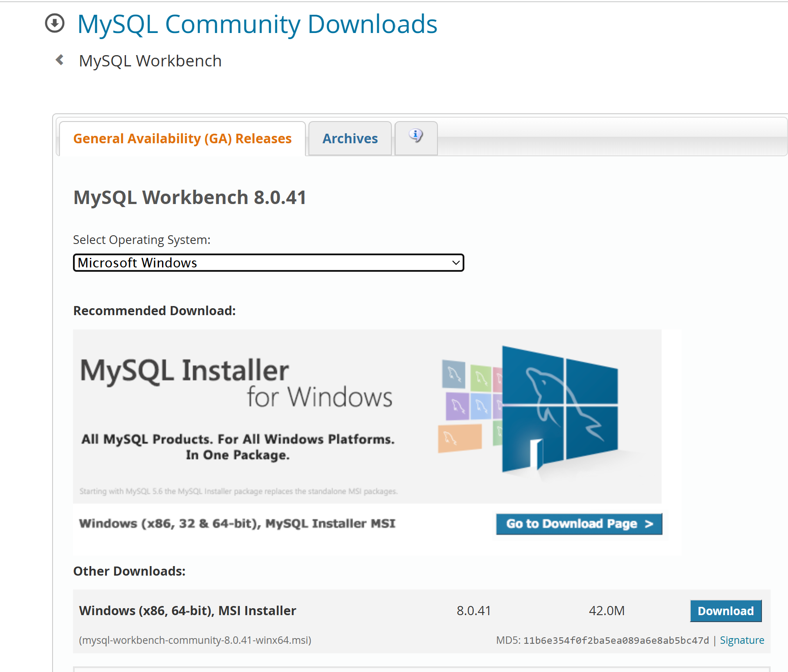
Task: Open the Signature link for MSI Installer
Action: coord(742,640)
